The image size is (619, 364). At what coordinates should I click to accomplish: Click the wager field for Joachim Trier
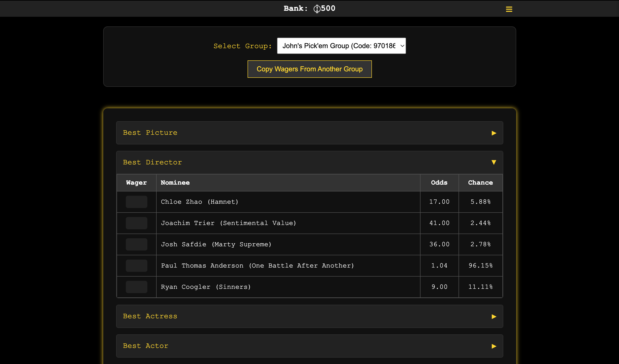(x=136, y=223)
